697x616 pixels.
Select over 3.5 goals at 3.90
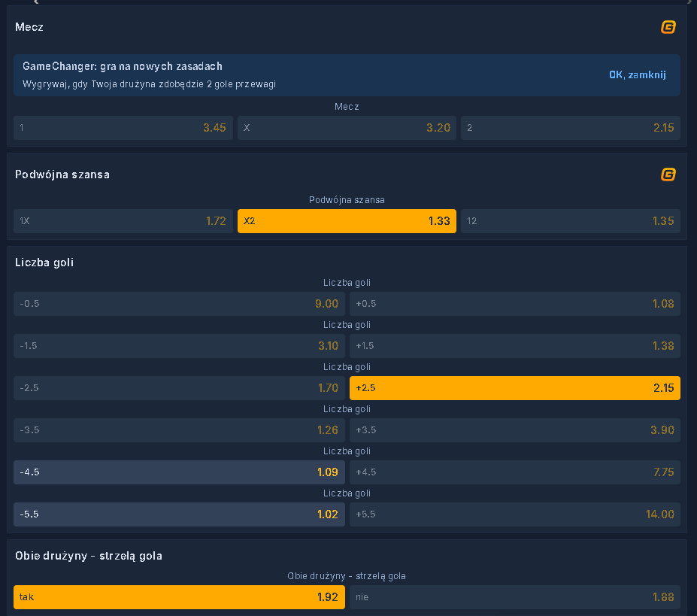pyautogui.click(x=514, y=430)
